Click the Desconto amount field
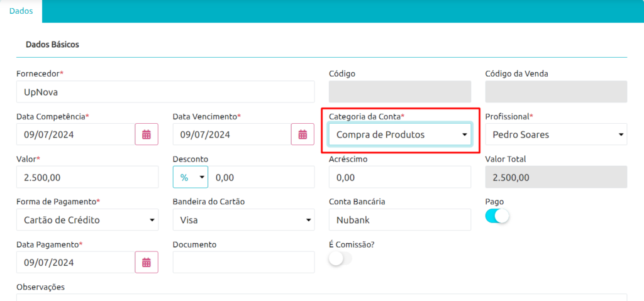This screenshot has width=644, height=301. pos(262,177)
